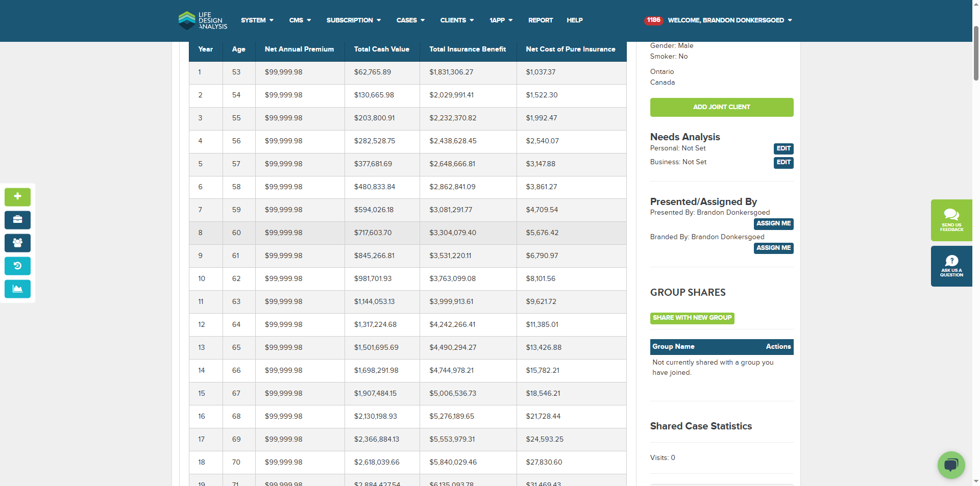Click insurance benefit $2,029,991.41 in year 2

point(451,95)
